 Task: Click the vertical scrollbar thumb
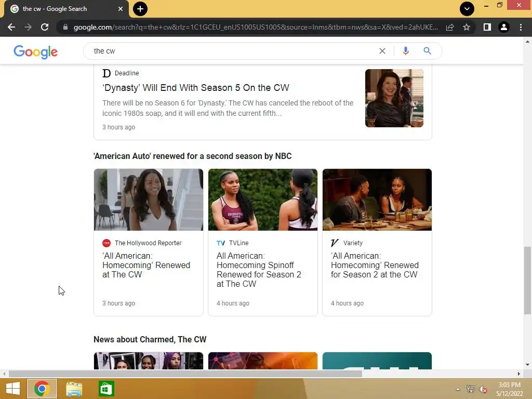[527, 281]
